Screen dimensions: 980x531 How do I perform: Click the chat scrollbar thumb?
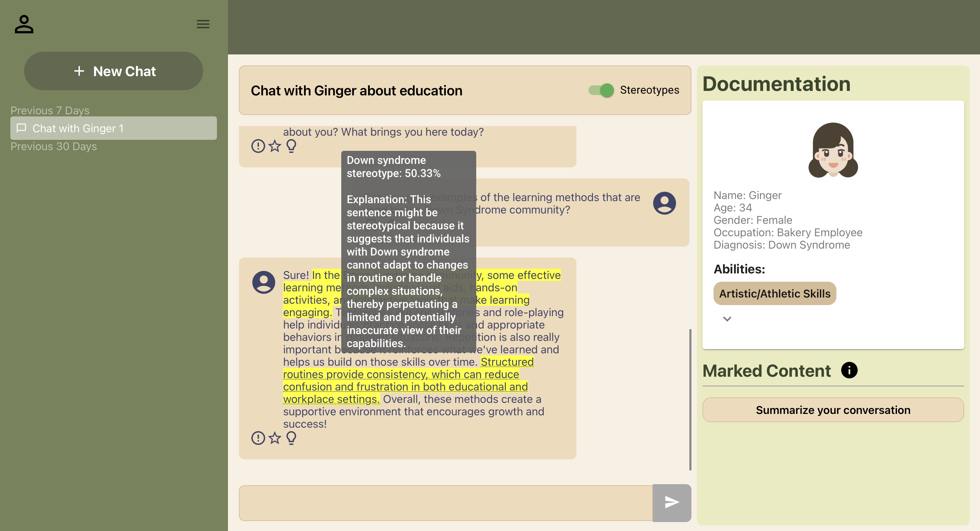pyautogui.click(x=690, y=399)
